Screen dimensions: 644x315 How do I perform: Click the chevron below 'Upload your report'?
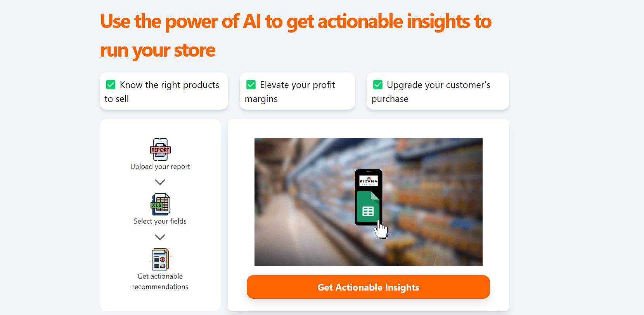coord(160,182)
